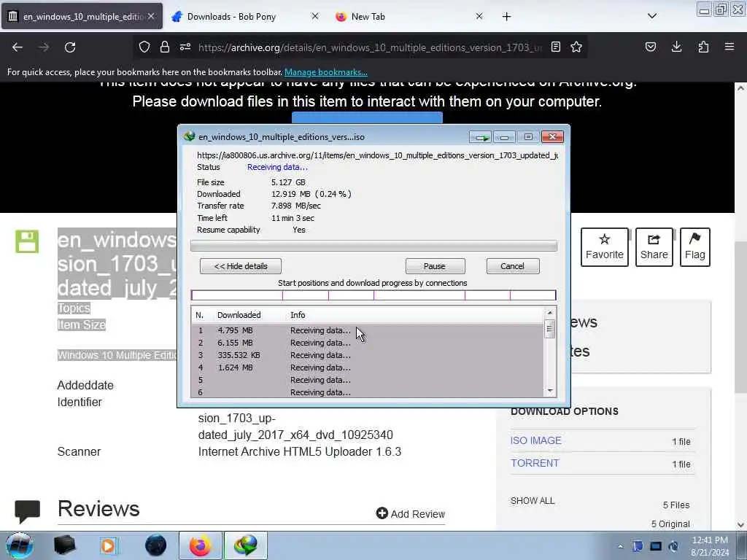The image size is (747, 560).
Task: Click the Internet Download Manager taskbar icon
Action: pos(245,545)
